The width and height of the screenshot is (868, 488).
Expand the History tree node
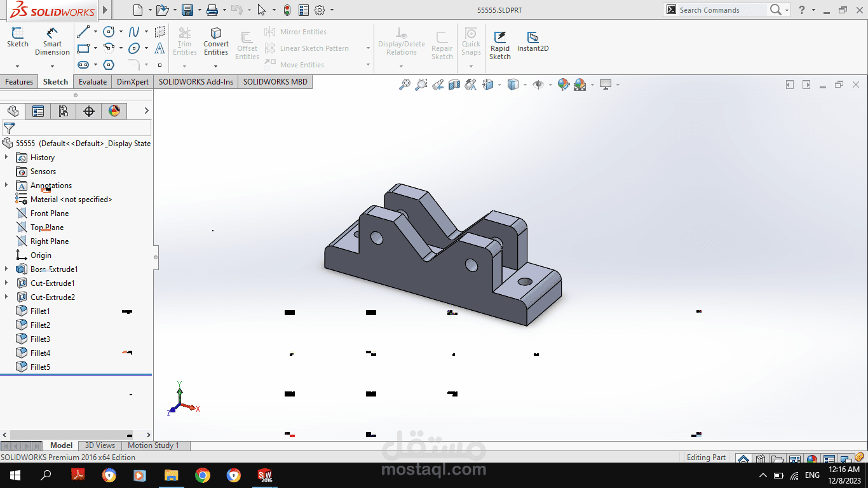6,157
